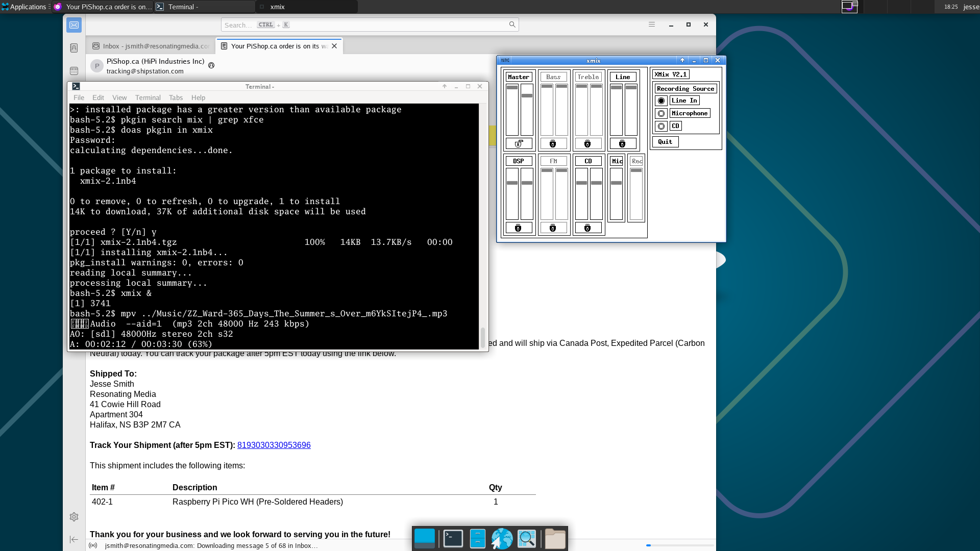Select CD recording source radio
The image size is (980, 551).
[x=661, y=126]
